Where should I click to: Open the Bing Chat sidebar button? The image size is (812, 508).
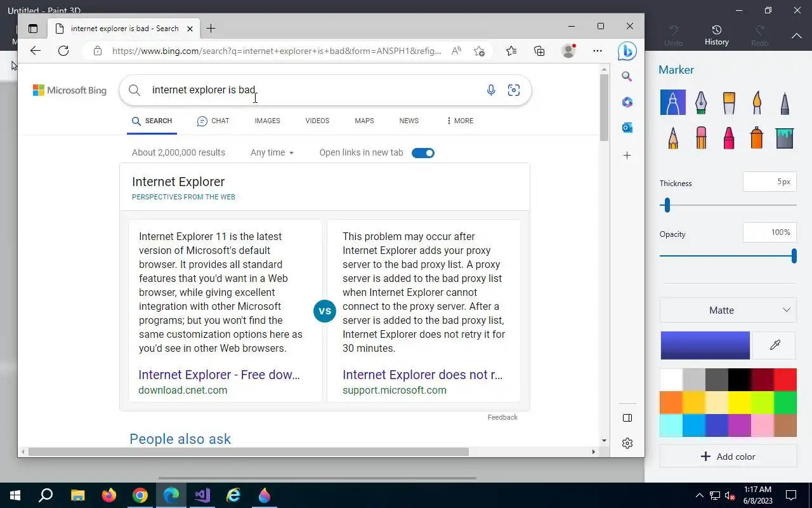coord(627,51)
